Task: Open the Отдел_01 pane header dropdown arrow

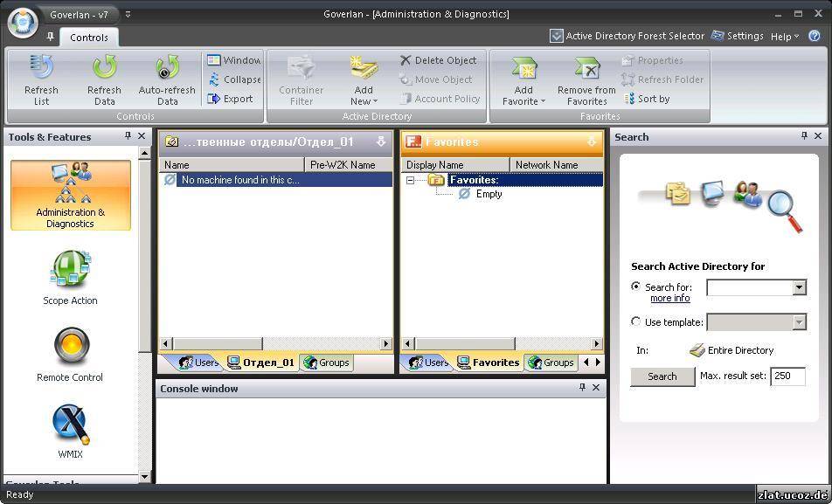Action: [x=380, y=142]
